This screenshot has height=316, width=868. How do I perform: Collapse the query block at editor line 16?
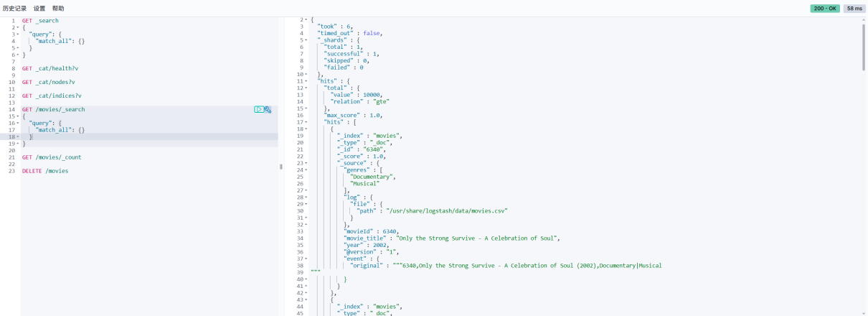17,124
